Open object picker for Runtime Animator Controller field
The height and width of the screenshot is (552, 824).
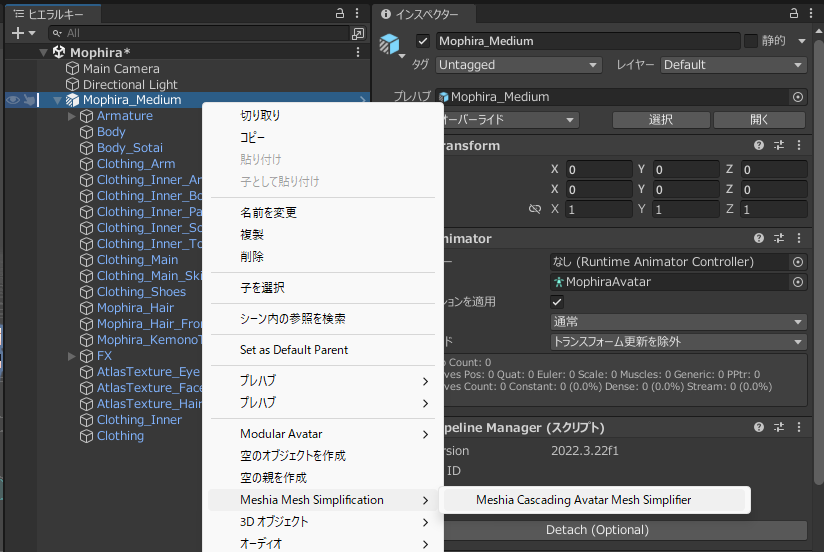(798, 262)
